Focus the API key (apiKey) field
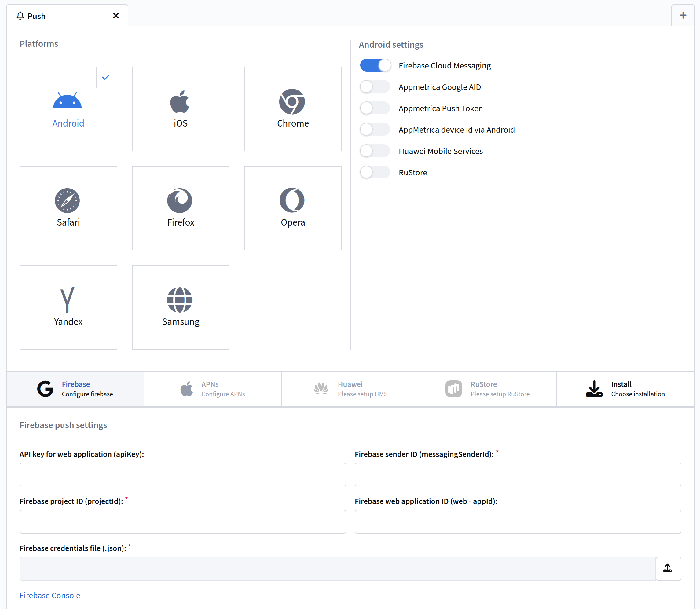The width and height of the screenshot is (700, 609). 183,475
